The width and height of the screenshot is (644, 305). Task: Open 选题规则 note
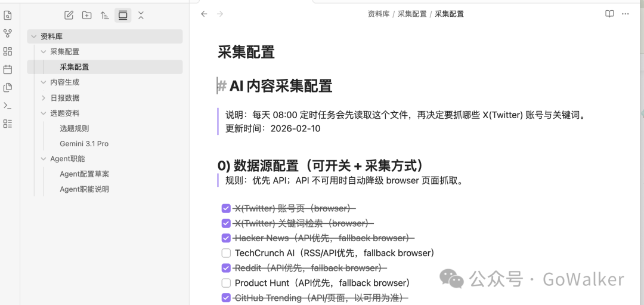75,128
